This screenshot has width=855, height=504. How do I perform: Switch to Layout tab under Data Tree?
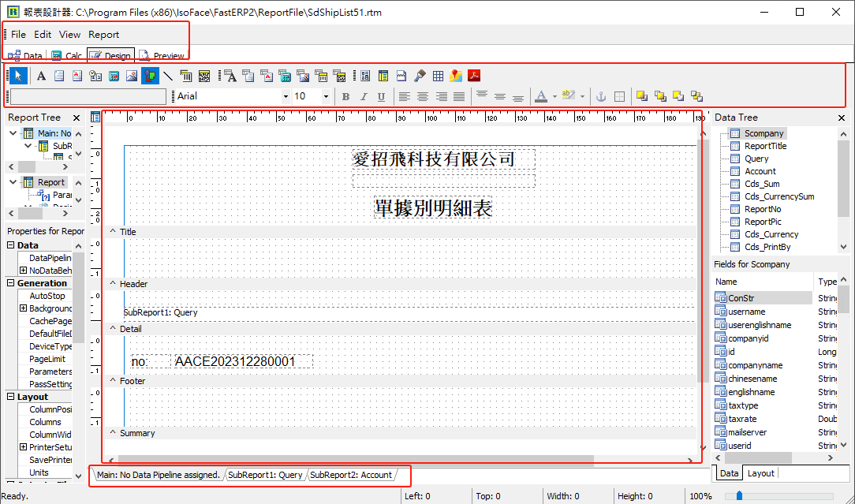tap(760, 473)
